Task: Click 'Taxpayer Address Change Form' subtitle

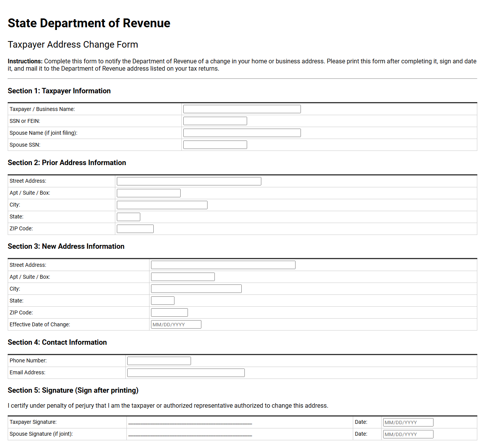Action: coord(73,45)
